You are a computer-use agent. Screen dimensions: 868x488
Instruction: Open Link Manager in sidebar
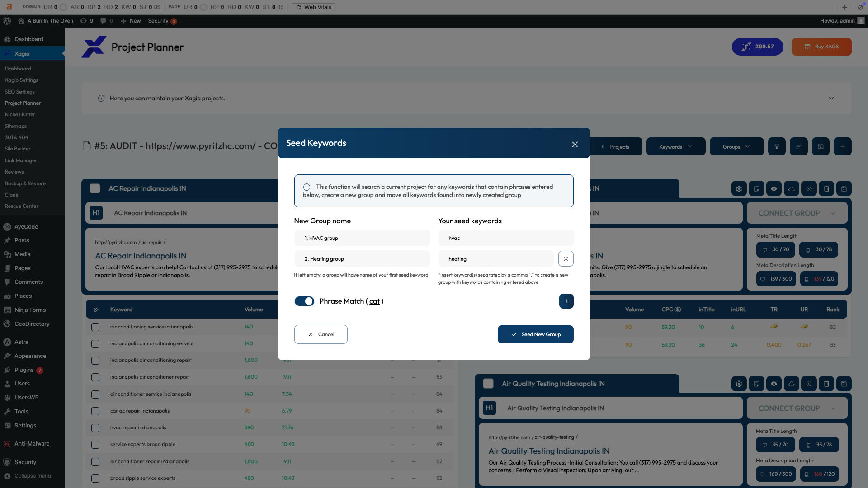click(21, 161)
